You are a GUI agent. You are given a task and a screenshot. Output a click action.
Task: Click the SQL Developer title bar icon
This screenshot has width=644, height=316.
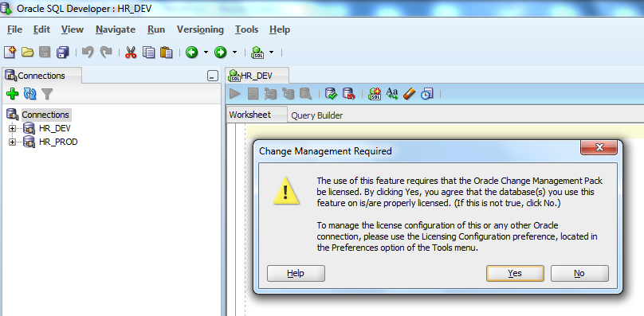(6, 8)
